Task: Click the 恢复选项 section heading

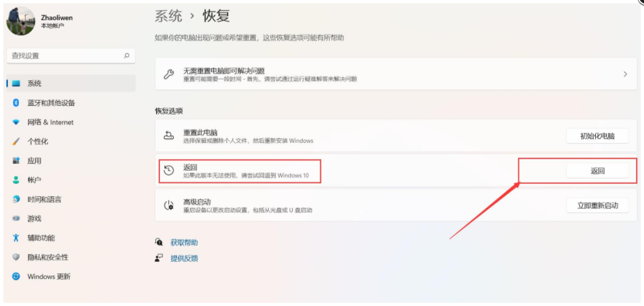Action: tap(168, 110)
